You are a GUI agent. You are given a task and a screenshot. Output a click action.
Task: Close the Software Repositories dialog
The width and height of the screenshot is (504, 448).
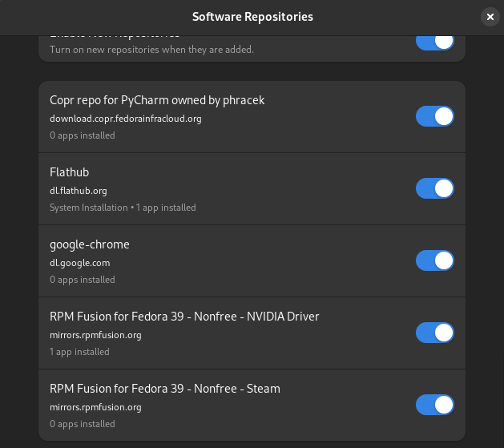(490, 17)
